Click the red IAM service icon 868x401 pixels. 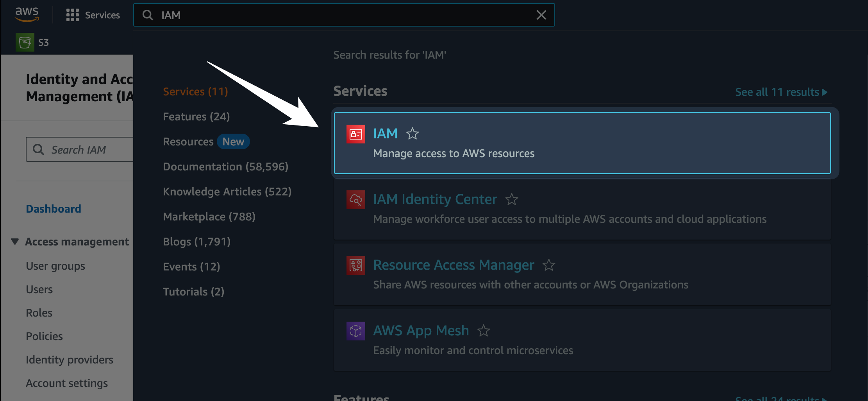(x=355, y=134)
